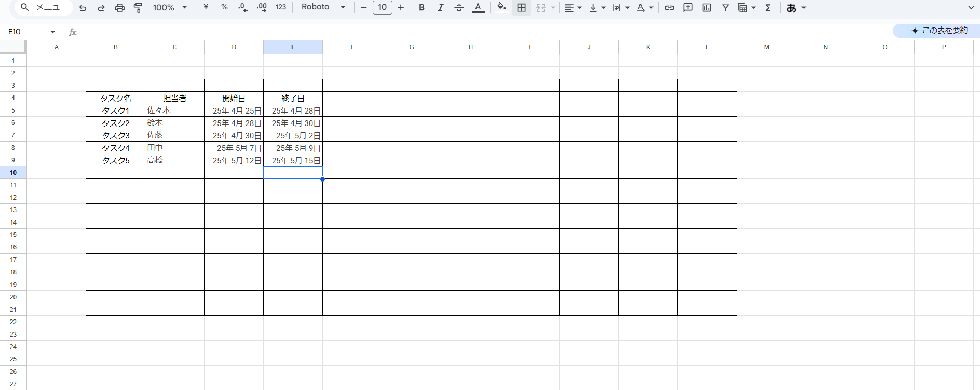Expand the E10 name box dropdown
980x390 pixels.
tap(52, 32)
